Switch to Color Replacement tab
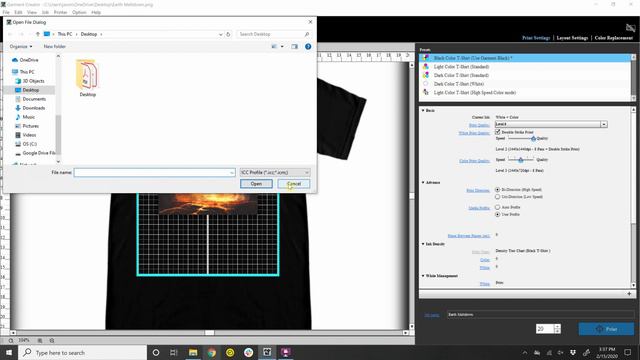Image resolution: width=640 pixels, height=360 pixels. coord(613,38)
